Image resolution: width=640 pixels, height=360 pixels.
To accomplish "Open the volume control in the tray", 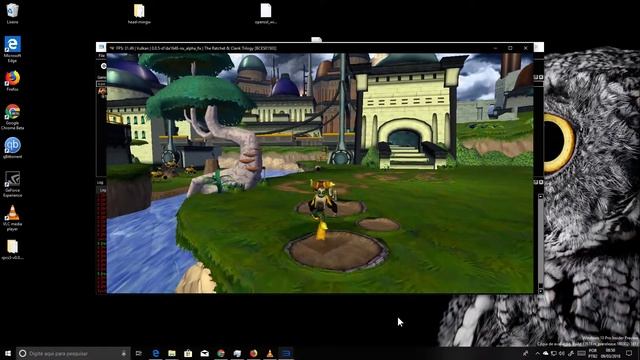I will pyautogui.click(x=562, y=353).
